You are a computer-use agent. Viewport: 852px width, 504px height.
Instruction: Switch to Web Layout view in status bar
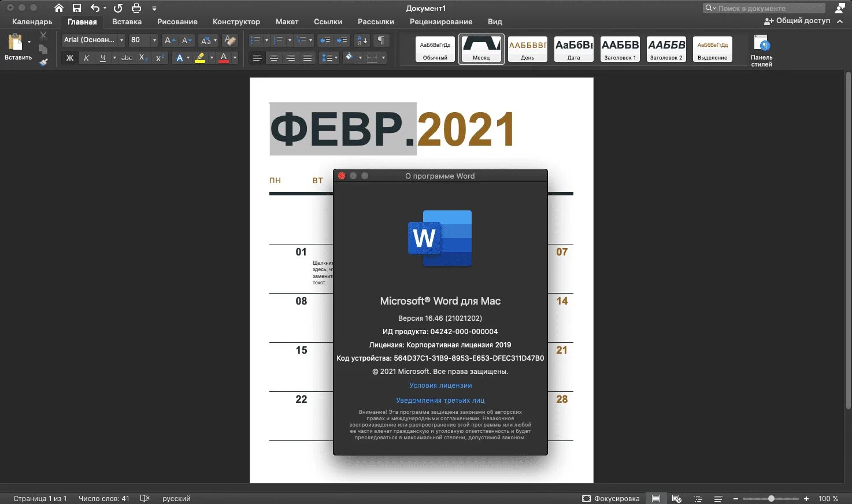pyautogui.click(x=677, y=498)
